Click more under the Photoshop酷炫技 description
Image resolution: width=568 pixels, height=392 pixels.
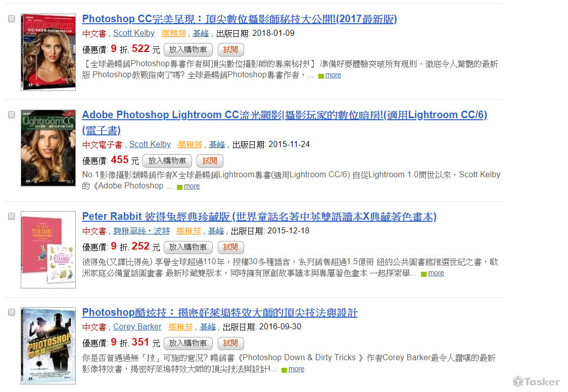pyautogui.click(x=296, y=369)
